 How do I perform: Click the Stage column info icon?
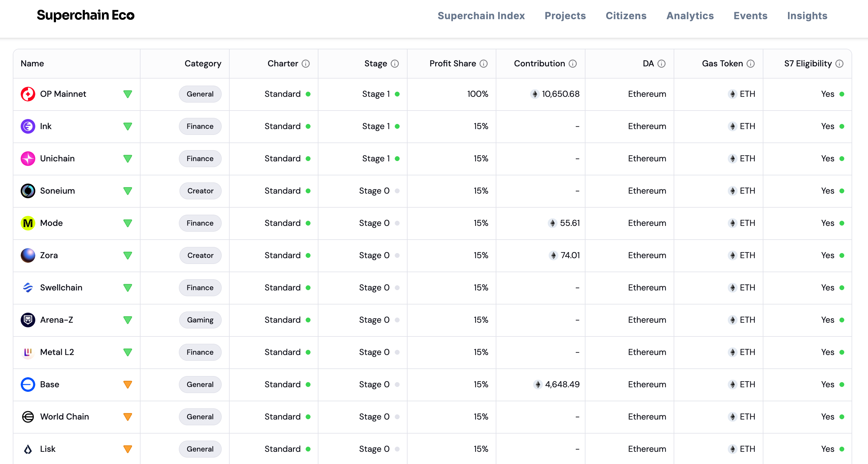click(x=394, y=64)
